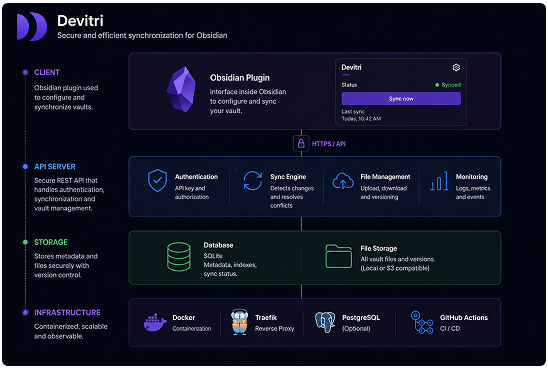
Task: Click the HTTPS / API padlock icon
Action: 301,144
